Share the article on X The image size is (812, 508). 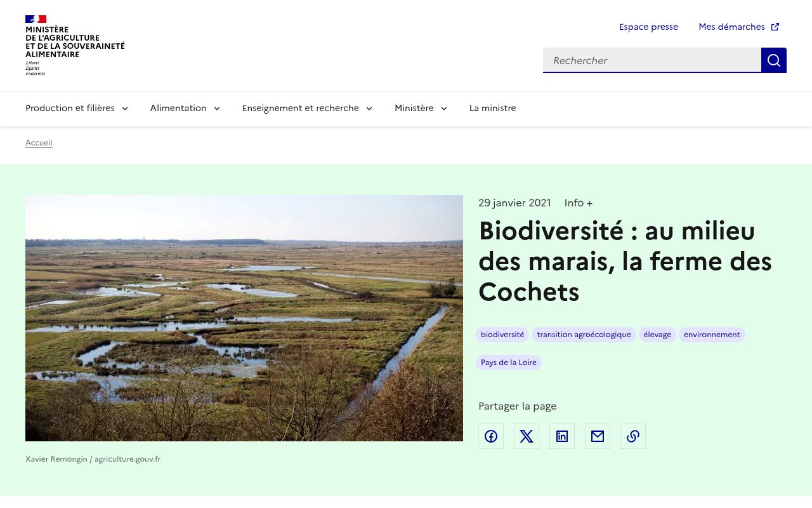pyautogui.click(x=527, y=436)
